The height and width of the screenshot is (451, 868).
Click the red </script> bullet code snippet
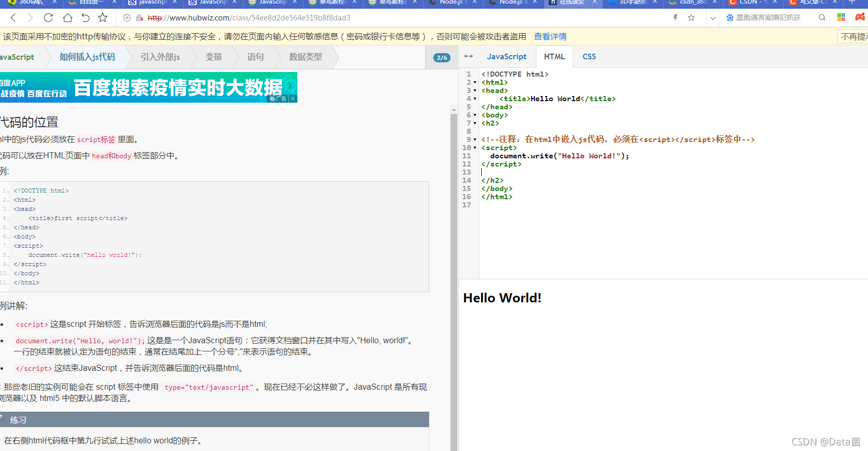(34, 368)
